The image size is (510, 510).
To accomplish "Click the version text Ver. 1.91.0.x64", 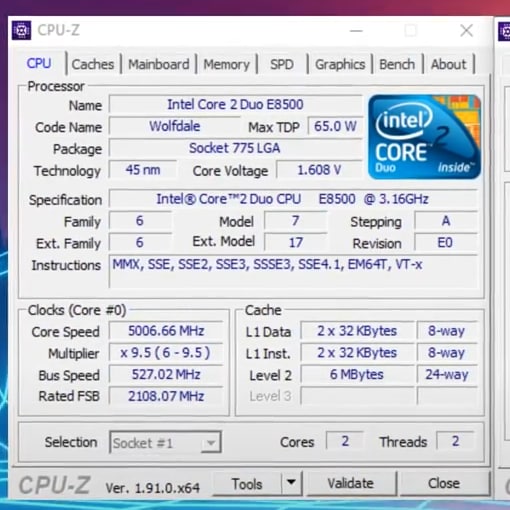I will [x=153, y=488].
